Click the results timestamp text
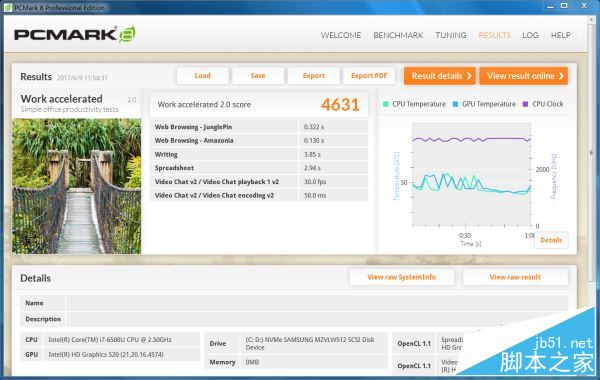The image size is (600, 380). click(x=82, y=78)
